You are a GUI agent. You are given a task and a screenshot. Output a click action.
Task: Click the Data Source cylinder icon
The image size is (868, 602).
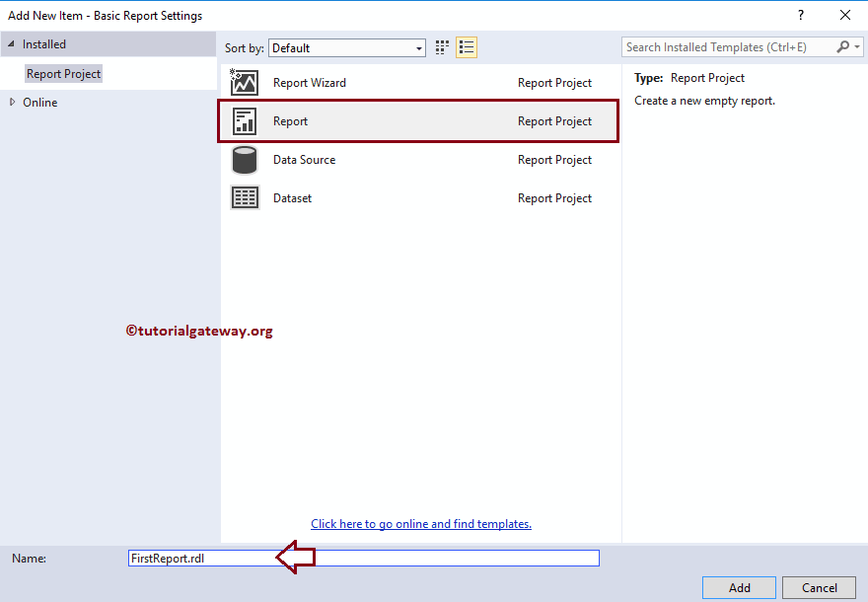tap(244, 159)
